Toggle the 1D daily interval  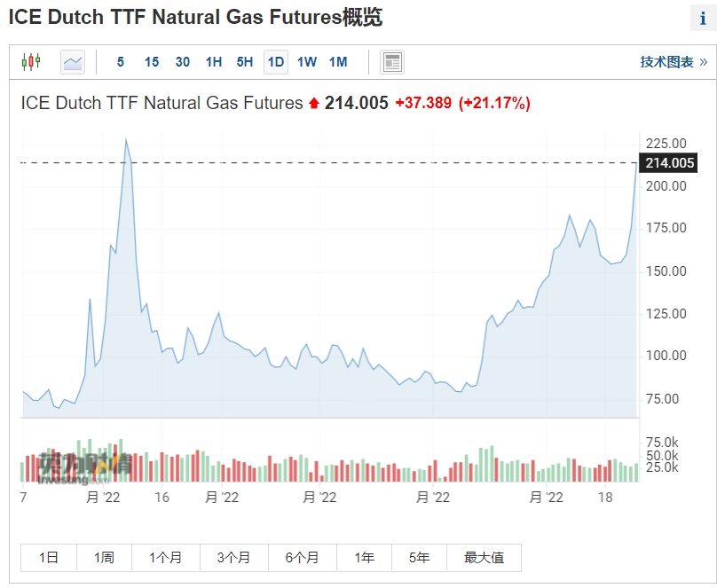point(276,62)
